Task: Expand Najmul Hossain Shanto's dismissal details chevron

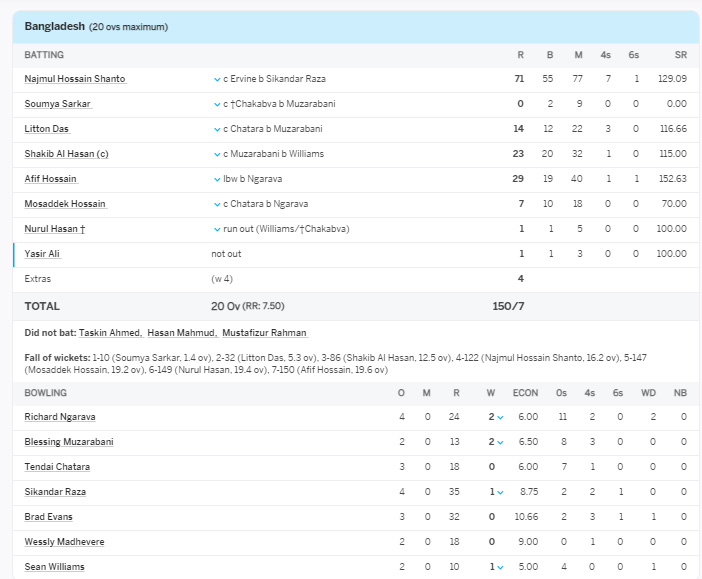Action: 217,79
